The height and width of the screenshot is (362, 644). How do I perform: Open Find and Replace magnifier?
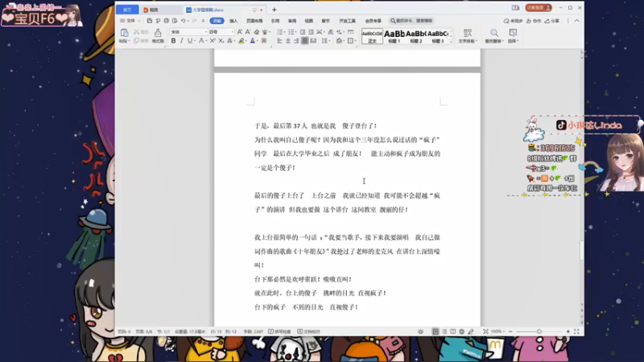tap(494, 33)
